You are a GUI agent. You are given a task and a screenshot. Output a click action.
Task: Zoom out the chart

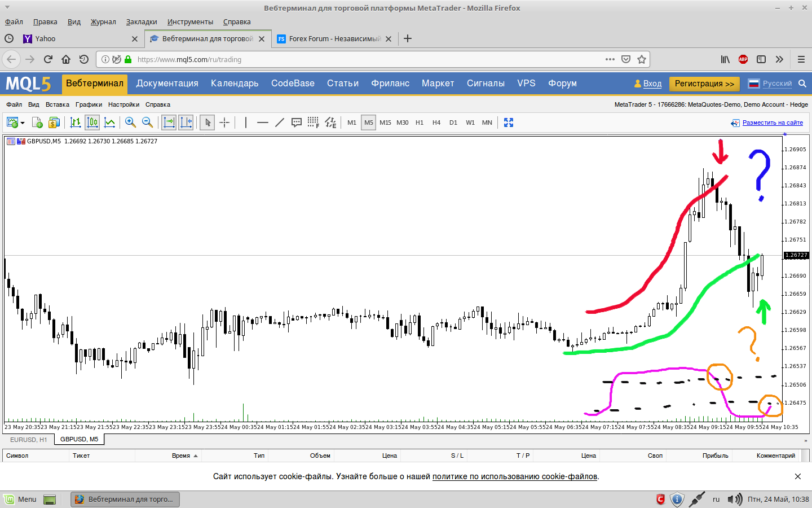(x=148, y=122)
